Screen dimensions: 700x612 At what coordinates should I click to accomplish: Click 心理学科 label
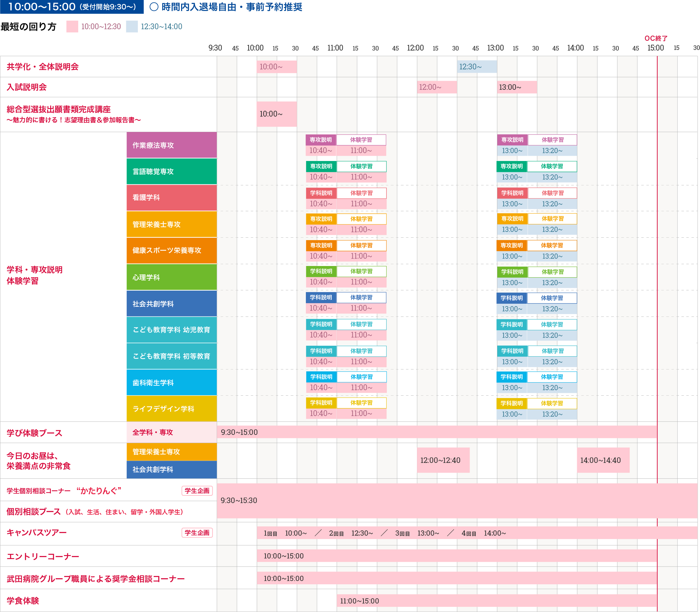pos(171,277)
